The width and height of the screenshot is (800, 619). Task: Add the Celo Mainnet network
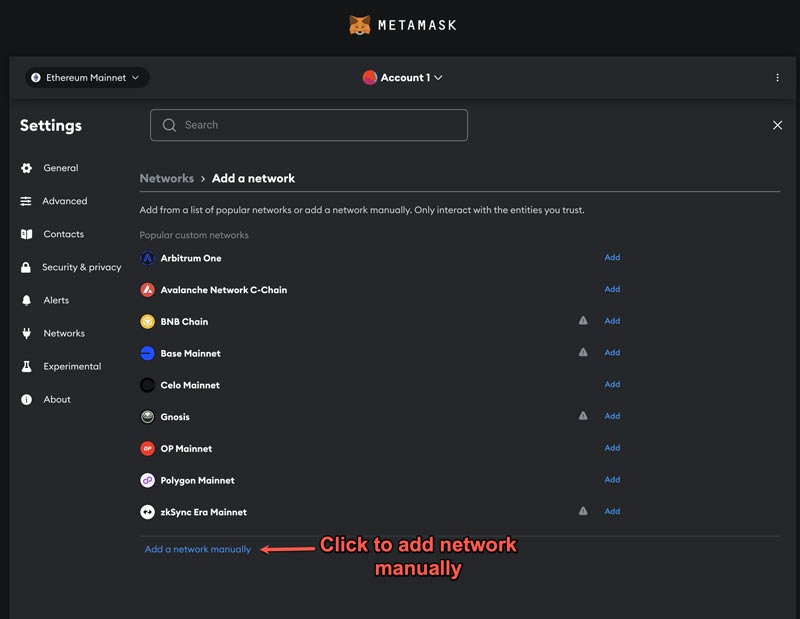(x=612, y=384)
